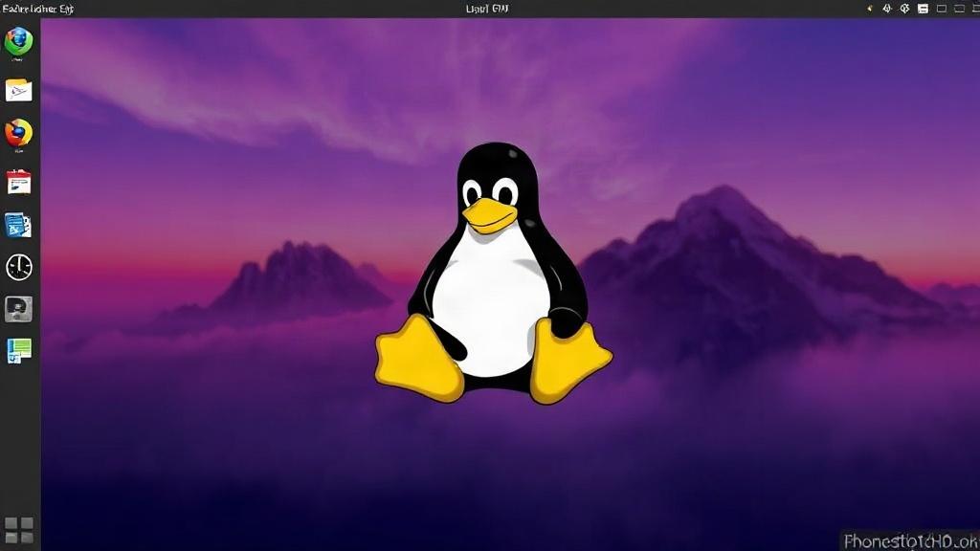Click the white panel tray icon

click(x=923, y=9)
